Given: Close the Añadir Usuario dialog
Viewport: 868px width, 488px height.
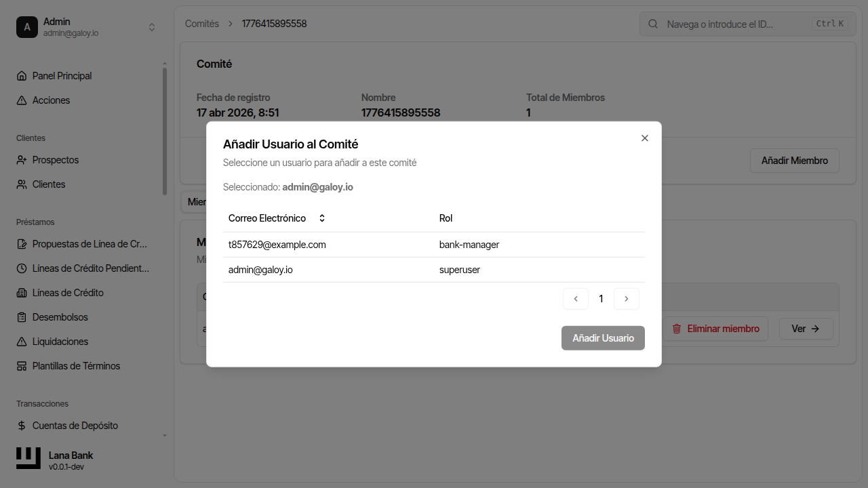Looking at the screenshot, I should coord(645,138).
